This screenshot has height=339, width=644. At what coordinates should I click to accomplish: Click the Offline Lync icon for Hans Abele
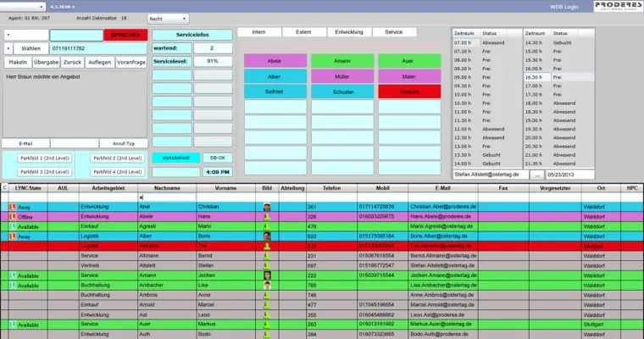click(x=13, y=217)
